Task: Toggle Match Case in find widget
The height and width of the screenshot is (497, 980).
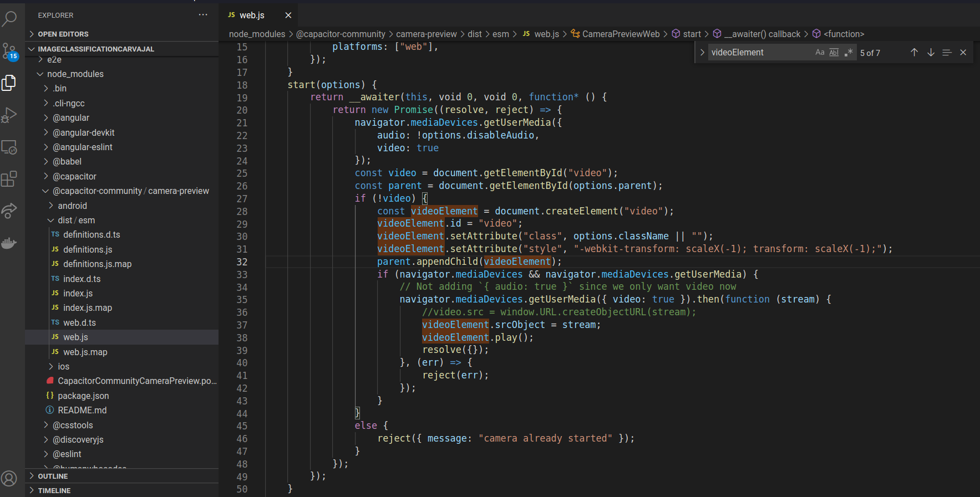Action: point(820,52)
